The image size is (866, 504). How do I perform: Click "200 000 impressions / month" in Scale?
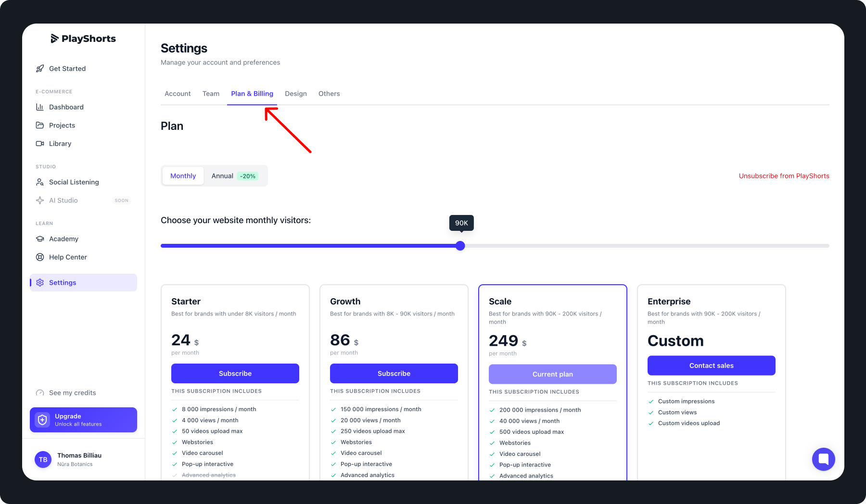point(540,410)
